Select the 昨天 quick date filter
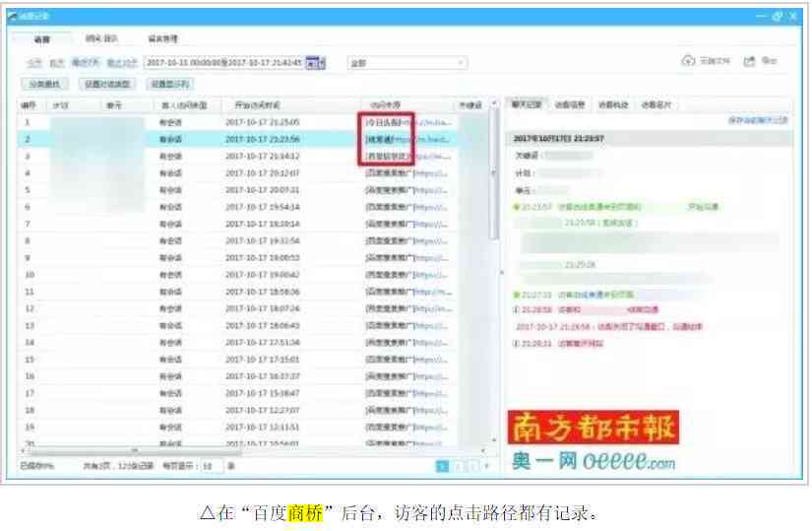The width and height of the screenshot is (812, 531). pos(56,63)
